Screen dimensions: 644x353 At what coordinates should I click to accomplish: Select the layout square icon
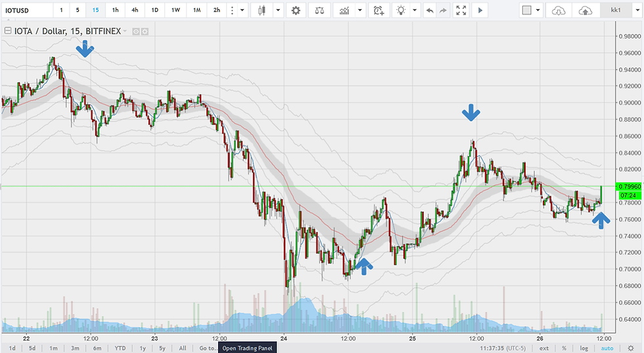point(526,11)
